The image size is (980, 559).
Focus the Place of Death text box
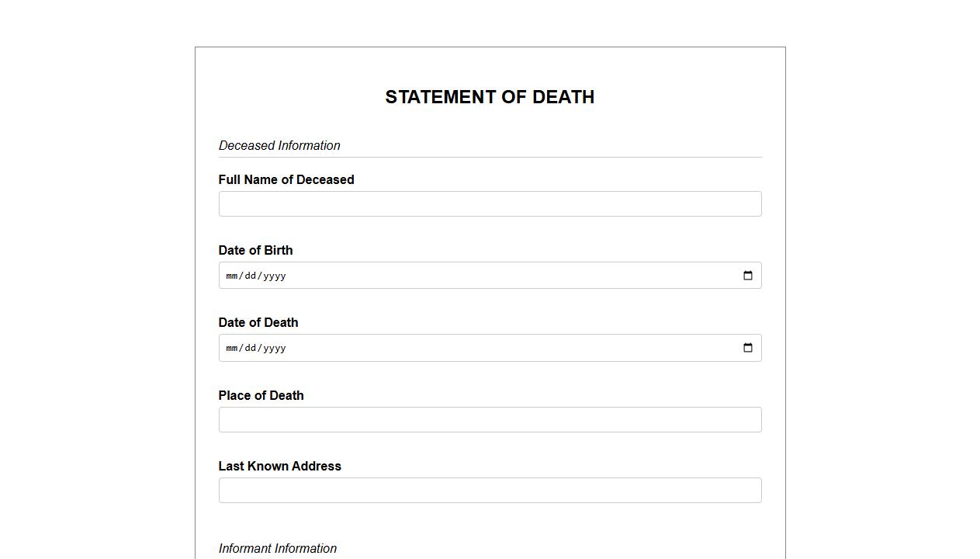coord(490,420)
